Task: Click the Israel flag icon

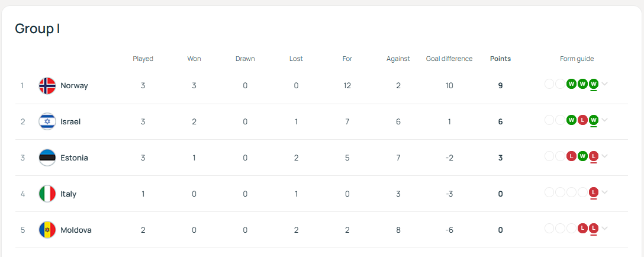Action: pyautogui.click(x=47, y=122)
